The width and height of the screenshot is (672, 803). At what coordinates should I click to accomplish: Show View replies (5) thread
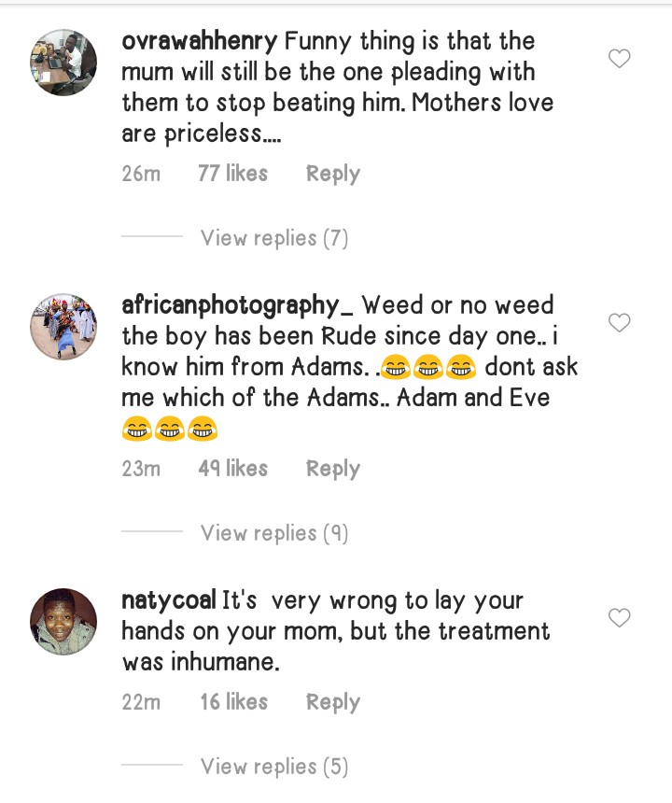(273, 767)
